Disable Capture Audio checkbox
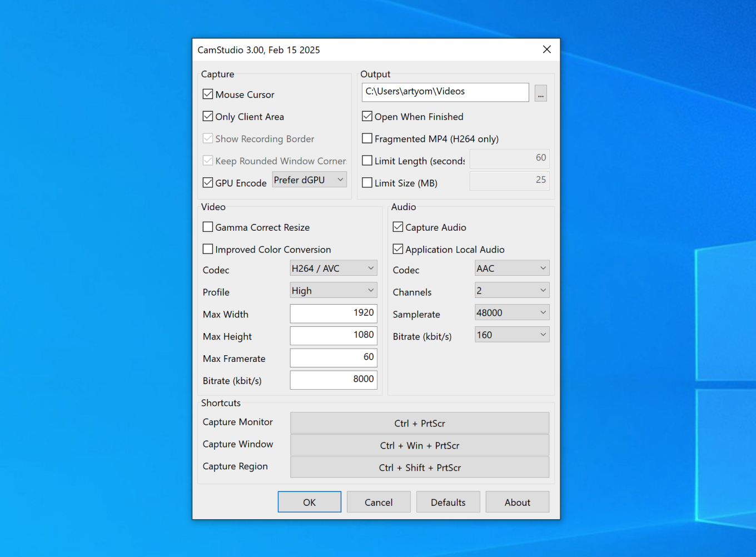 pos(398,227)
